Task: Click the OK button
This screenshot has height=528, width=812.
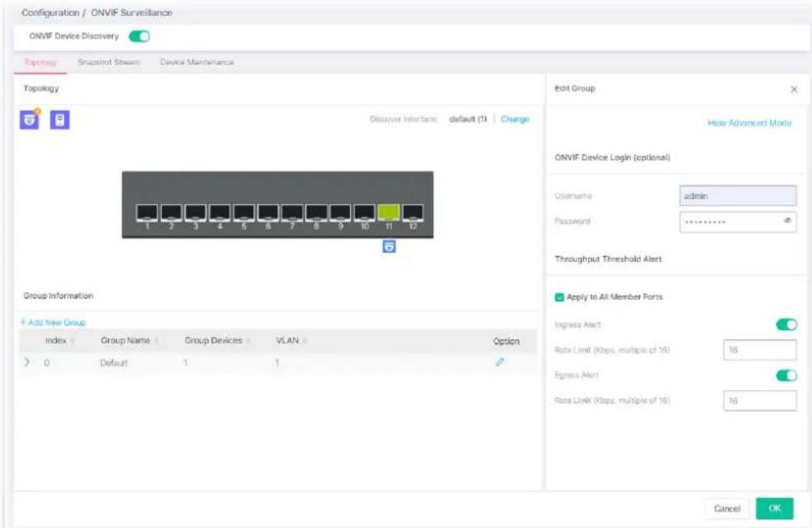Action: 775,508
